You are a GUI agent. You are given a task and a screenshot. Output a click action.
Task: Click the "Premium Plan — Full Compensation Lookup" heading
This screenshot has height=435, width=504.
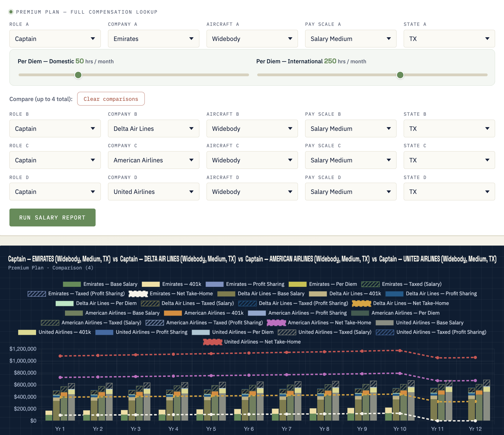(87, 12)
